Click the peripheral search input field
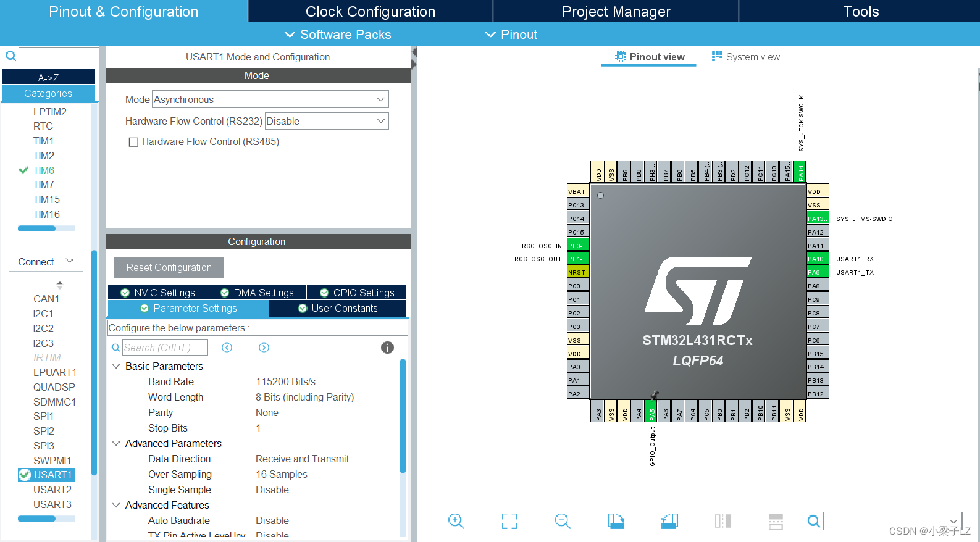 coord(59,56)
